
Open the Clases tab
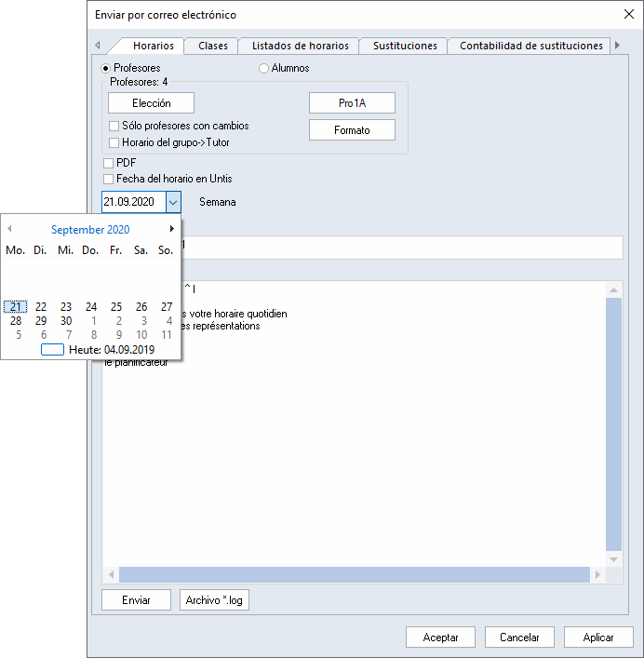pos(213,46)
